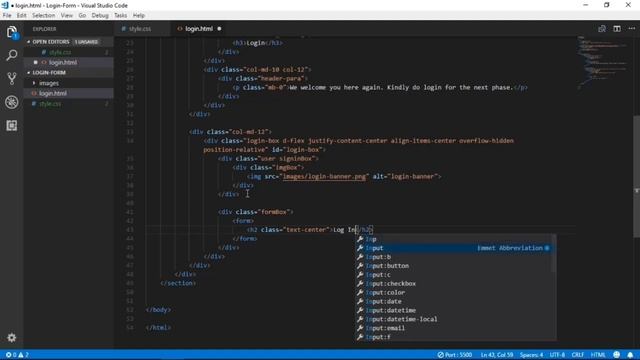Open the Debug menu
The height and width of the screenshot is (360, 640).
point(100,16)
